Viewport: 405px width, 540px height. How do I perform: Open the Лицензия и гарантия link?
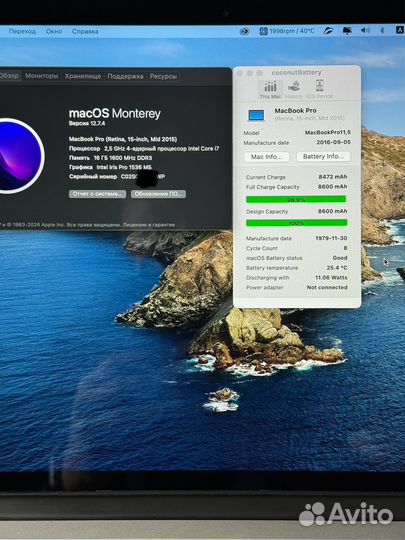(149, 225)
